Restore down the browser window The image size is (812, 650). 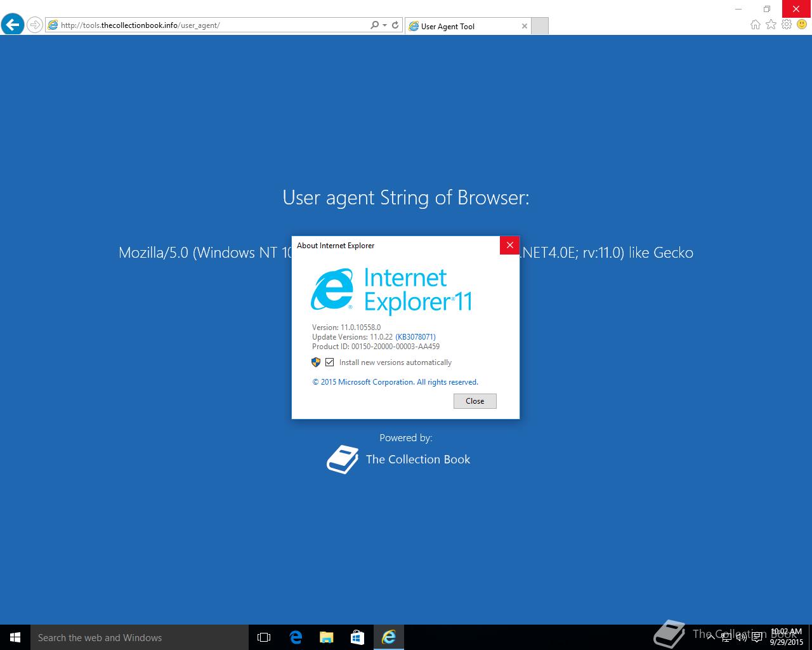[767, 9]
